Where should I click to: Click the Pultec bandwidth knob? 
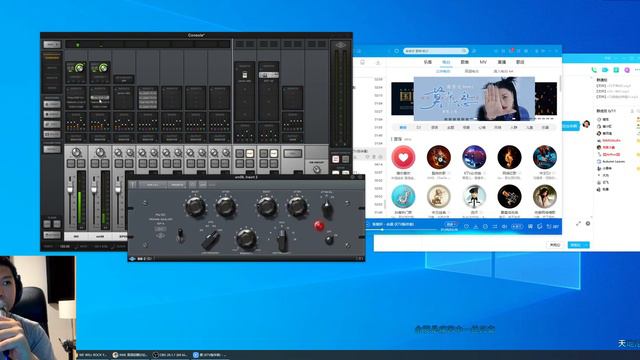(x=246, y=239)
